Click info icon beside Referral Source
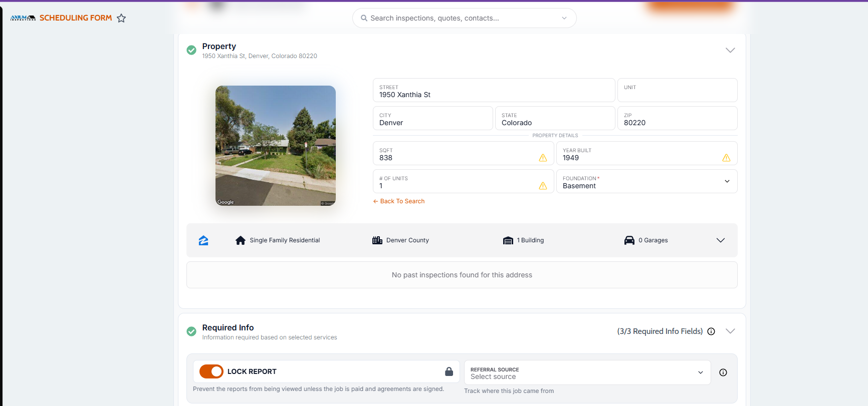Viewport: 868px width, 406px height. pyautogui.click(x=723, y=372)
